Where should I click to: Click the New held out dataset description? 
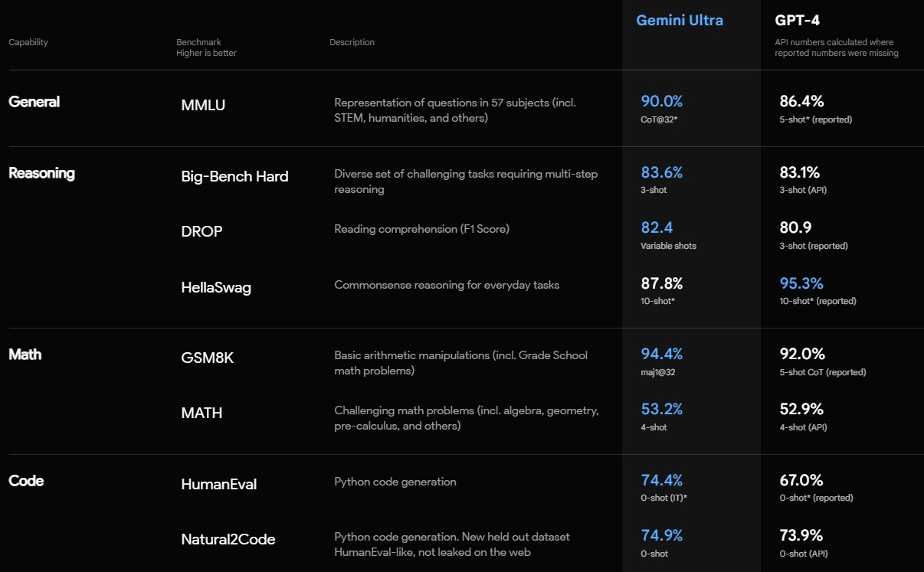tap(452, 544)
